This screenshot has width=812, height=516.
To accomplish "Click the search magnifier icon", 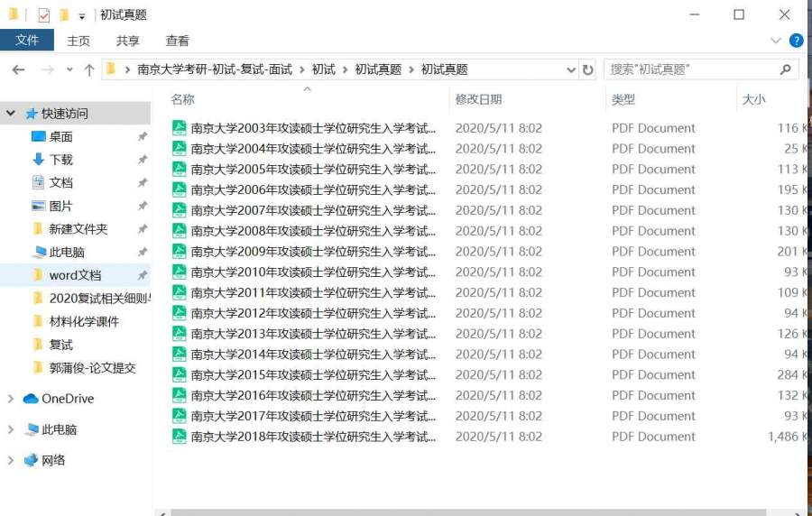I will coord(786,69).
